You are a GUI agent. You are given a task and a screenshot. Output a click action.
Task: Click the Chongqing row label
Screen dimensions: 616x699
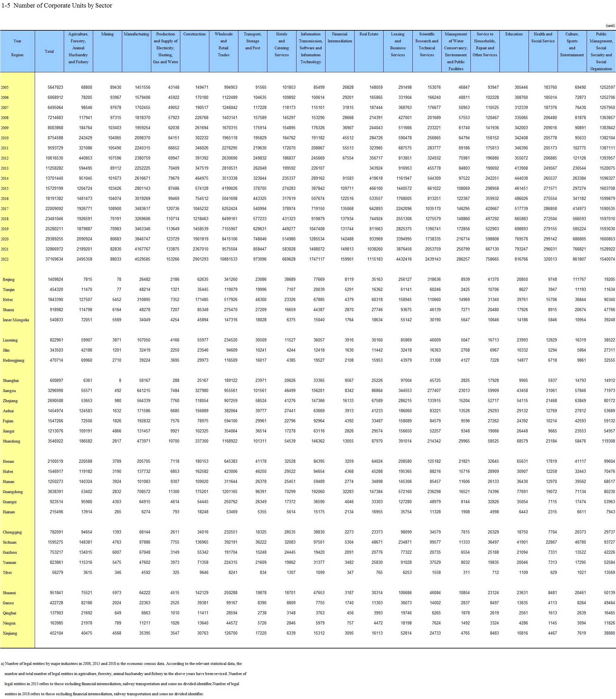[x=12, y=532]
